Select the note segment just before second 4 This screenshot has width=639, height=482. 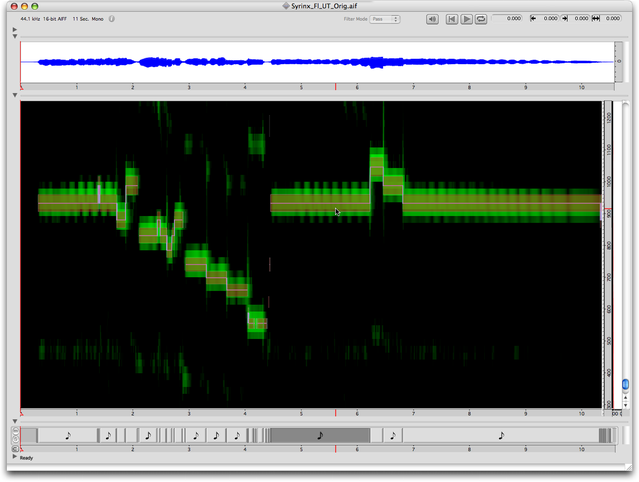click(237, 436)
